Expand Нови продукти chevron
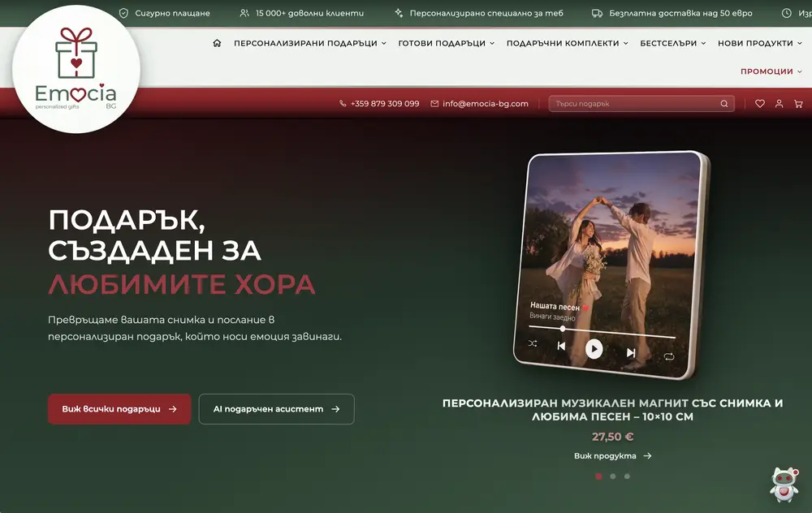The image size is (812, 513). point(800,44)
